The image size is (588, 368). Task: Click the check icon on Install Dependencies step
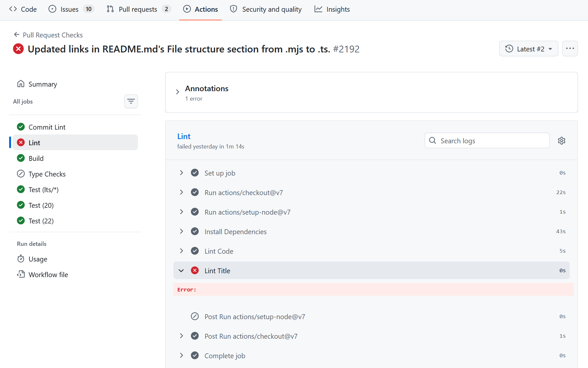pos(195,231)
